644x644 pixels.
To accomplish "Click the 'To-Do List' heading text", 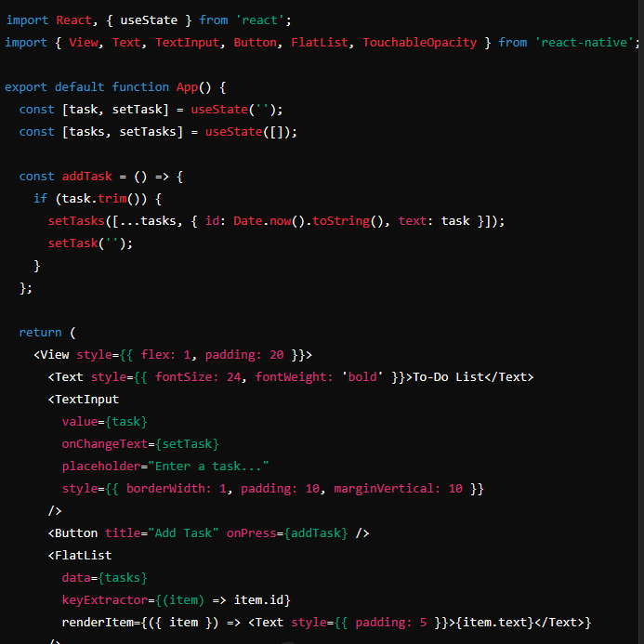I will coord(448,376).
